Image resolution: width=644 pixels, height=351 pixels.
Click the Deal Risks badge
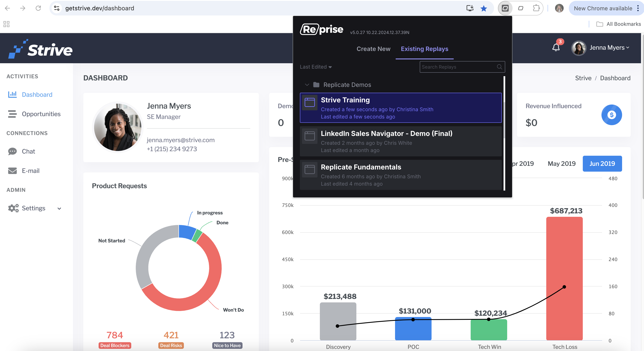171,345
